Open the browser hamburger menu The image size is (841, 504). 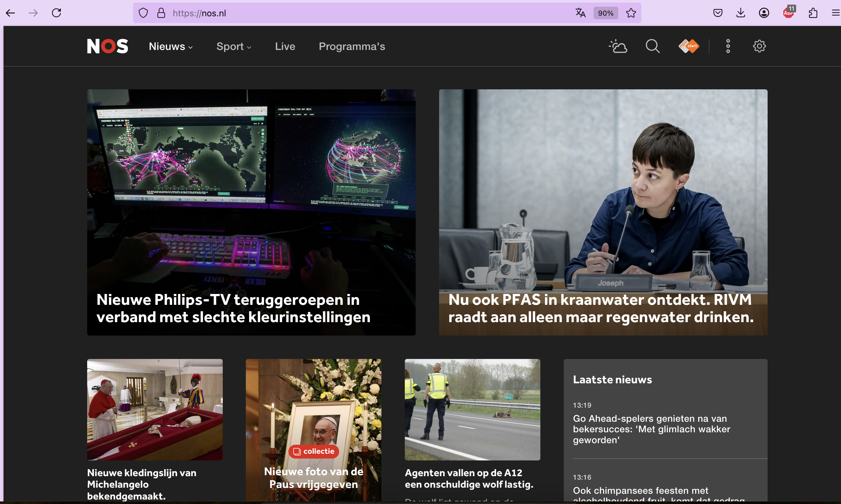(836, 13)
